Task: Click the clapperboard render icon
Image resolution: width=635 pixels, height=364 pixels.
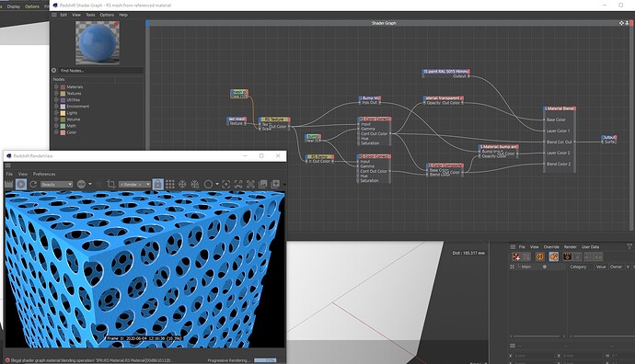Action: point(8,185)
